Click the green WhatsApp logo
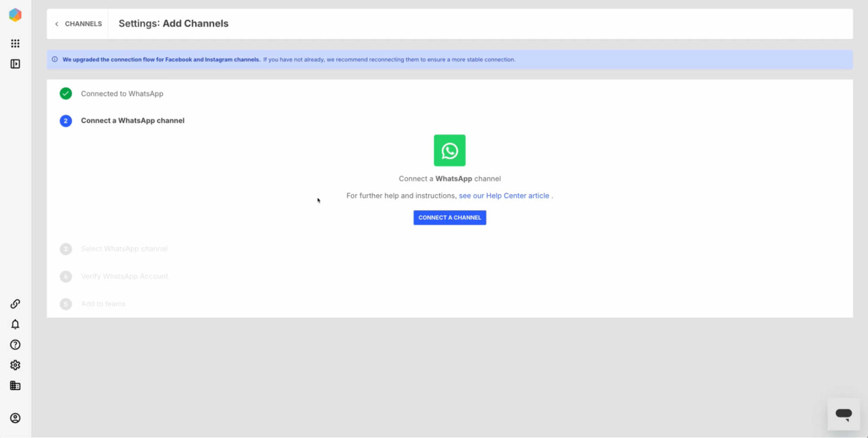The width and height of the screenshot is (868, 438). 449,150
